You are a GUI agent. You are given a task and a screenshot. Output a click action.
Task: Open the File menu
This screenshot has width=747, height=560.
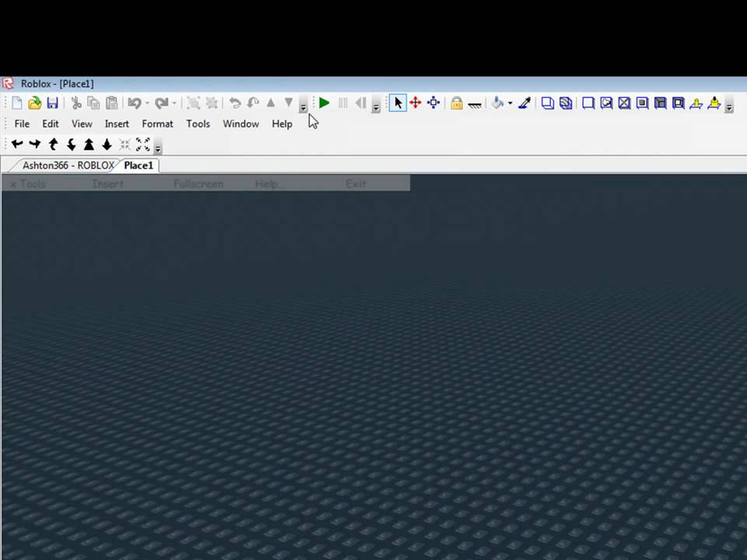pyautogui.click(x=22, y=124)
